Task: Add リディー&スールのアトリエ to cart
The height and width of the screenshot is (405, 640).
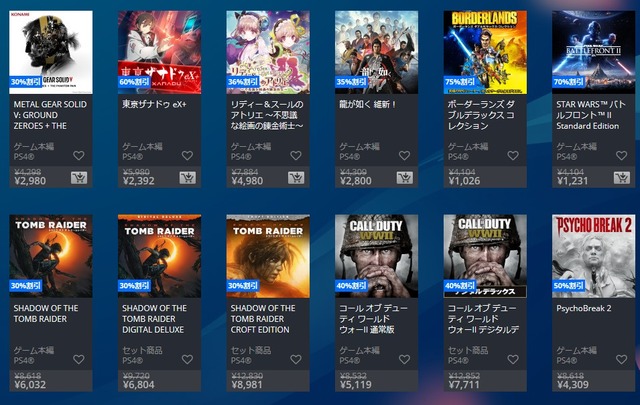Action: [x=296, y=178]
